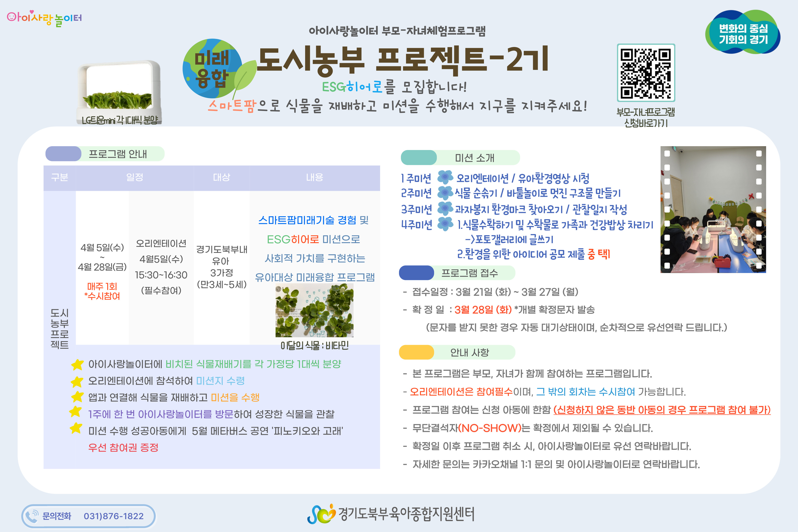Click the 부모-자녀프로그램 신청바로가기 link text
The width and height of the screenshot is (798, 532).
pyautogui.click(x=646, y=117)
